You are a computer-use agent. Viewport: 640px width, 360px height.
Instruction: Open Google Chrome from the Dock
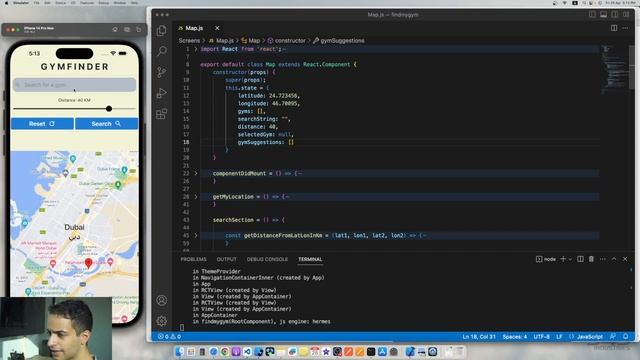coord(225,351)
